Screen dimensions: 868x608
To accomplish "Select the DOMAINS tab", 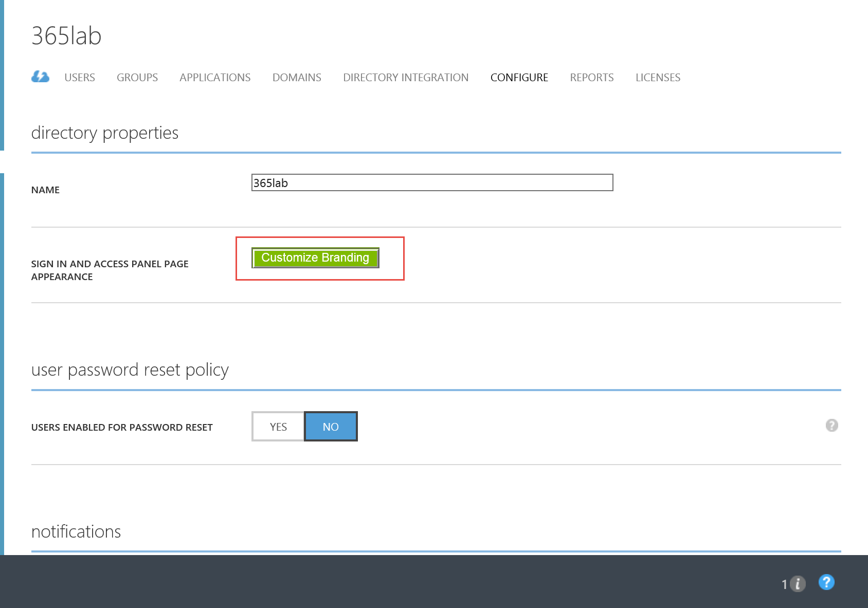I will 297,78.
